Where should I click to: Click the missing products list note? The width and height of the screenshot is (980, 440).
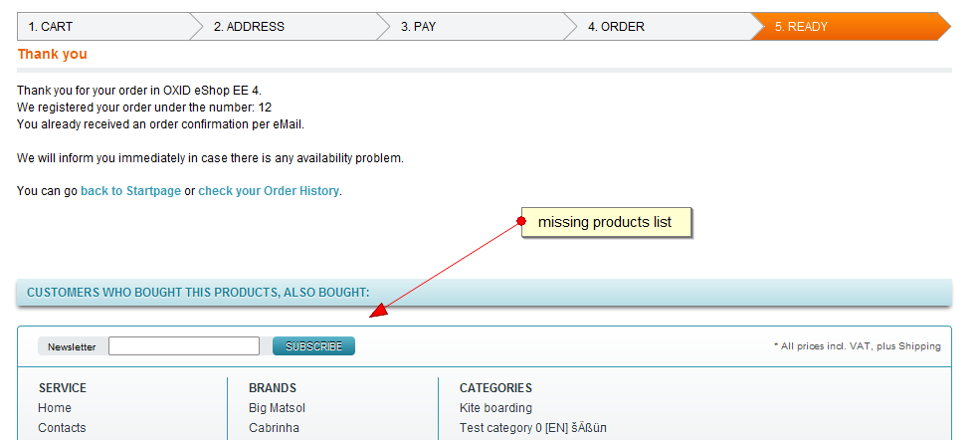(x=605, y=222)
